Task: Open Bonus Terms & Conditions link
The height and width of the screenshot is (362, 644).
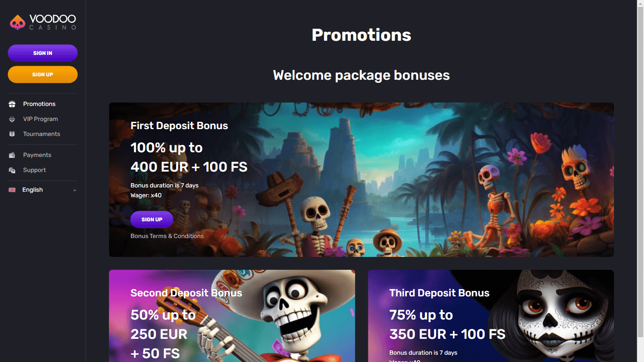Action: (167, 236)
